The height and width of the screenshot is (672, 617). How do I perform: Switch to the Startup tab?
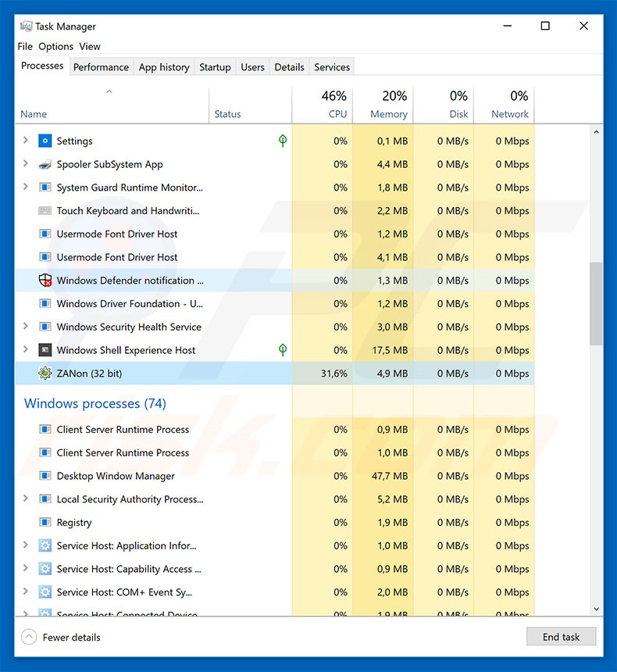pyautogui.click(x=215, y=67)
